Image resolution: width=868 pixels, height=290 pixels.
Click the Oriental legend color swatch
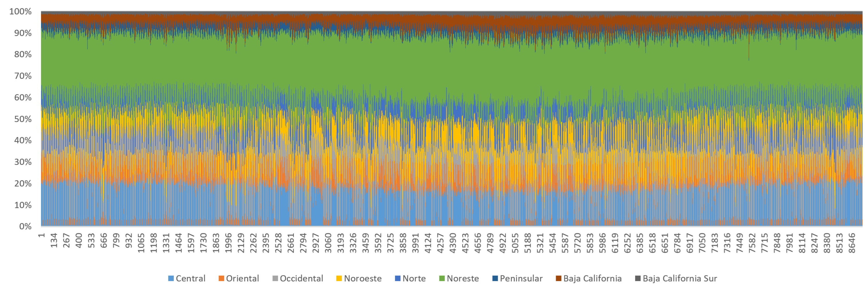pos(221,279)
